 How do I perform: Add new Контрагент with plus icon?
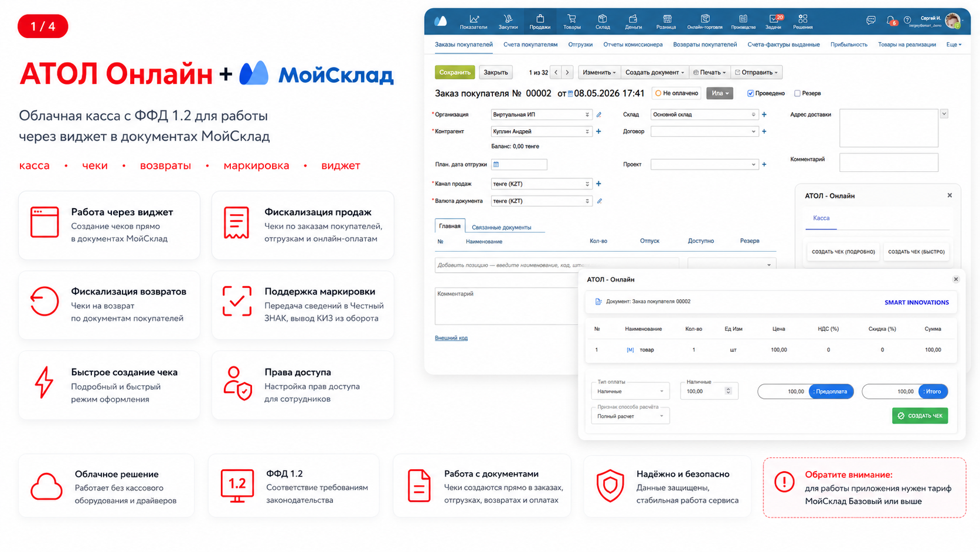598,131
